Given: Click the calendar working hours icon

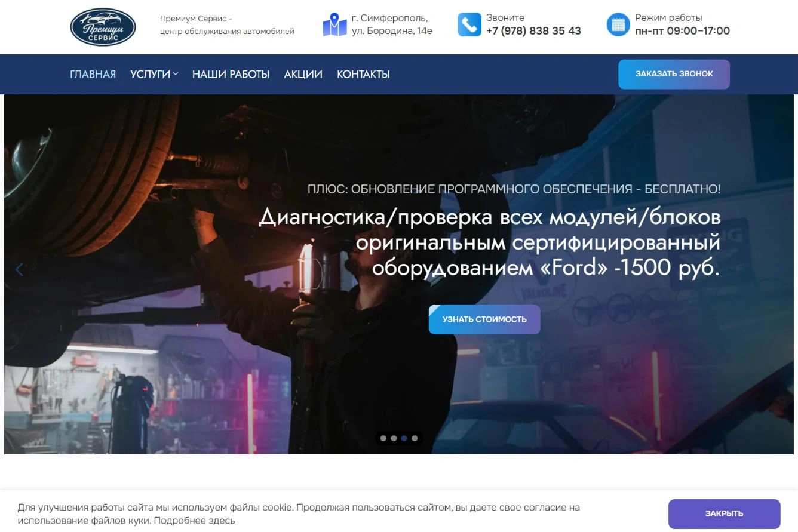Looking at the screenshot, I should point(618,25).
